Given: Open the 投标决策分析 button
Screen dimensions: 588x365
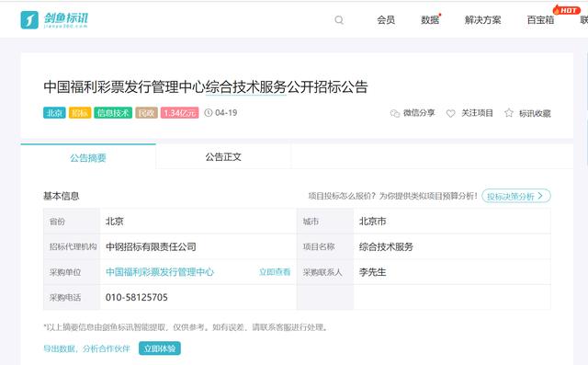Looking at the screenshot, I should click(516, 196).
